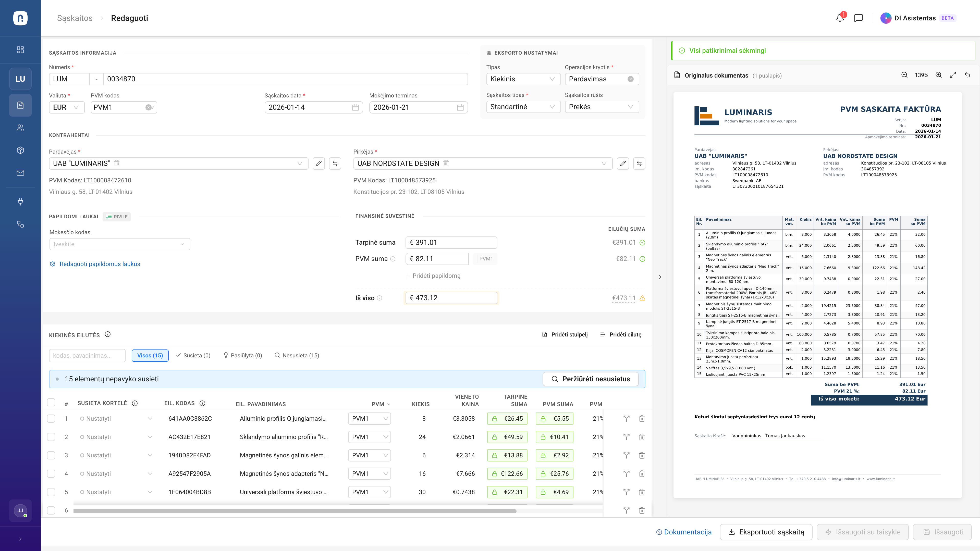
Task: Tick checkbox for row 5
Action: point(51,492)
